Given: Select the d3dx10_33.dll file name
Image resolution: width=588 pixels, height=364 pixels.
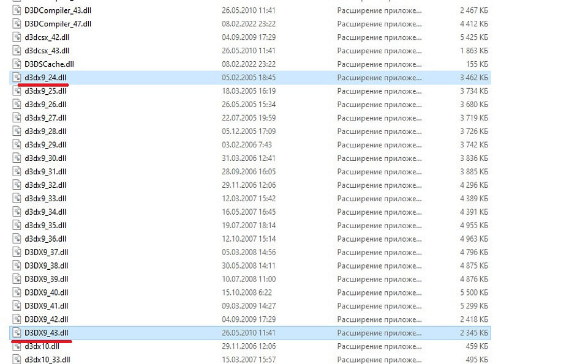Looking at the screenshot, I should [47, 360].
